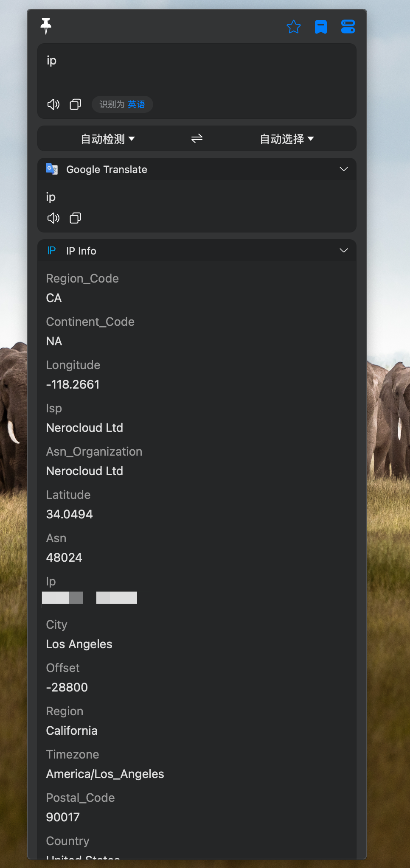This screenshot has height=868, width=410.
Task: Click the City value Los Angeles
Action: pos(79,644)
